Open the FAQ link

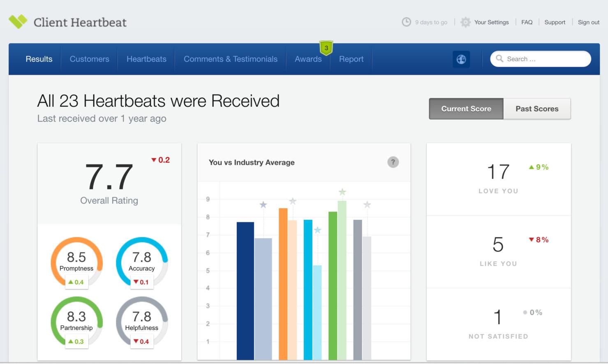[527, 22]
